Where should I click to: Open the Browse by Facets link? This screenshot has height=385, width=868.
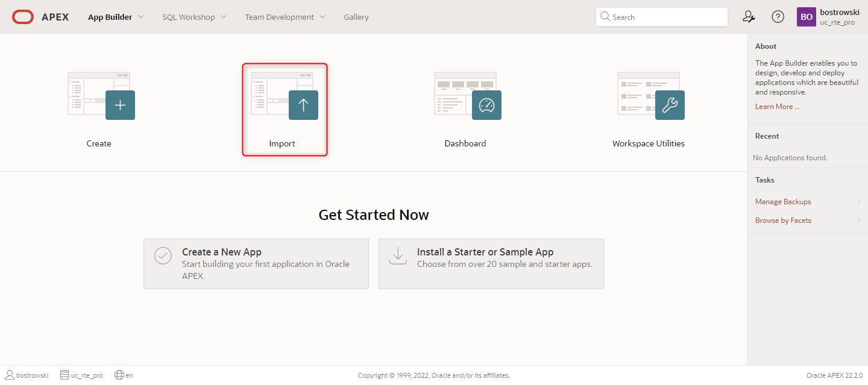(783, 221)
